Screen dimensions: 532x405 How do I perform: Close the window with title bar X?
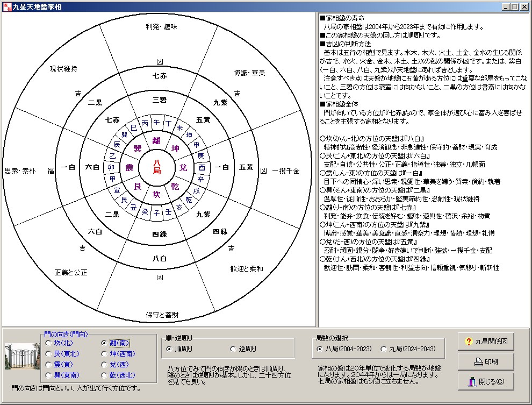pos(525,7)
